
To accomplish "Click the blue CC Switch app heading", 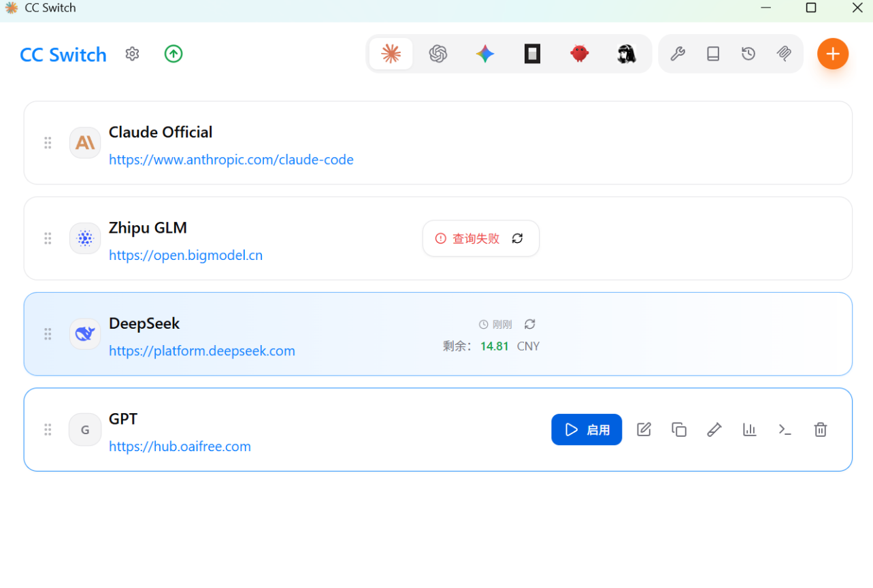I will tap(63, 54).
